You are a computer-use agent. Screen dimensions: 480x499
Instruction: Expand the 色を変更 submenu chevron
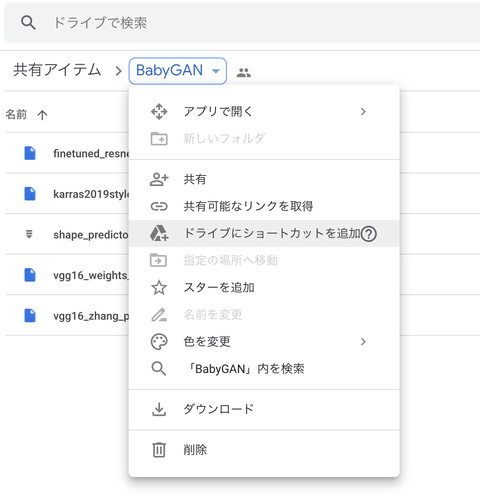pyautogui.click(x=363, y=342)
